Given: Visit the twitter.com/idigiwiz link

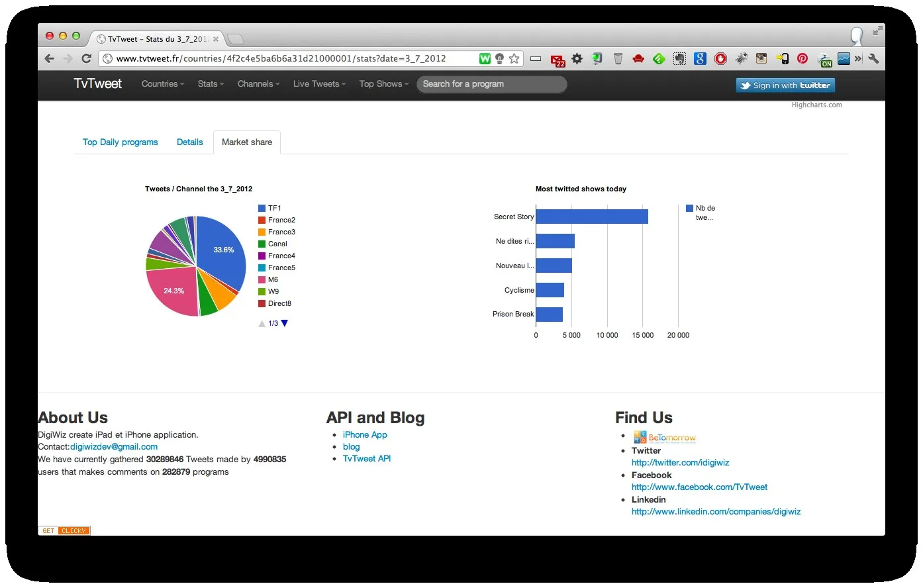Looking at the screenshot, I should [680, 463].
